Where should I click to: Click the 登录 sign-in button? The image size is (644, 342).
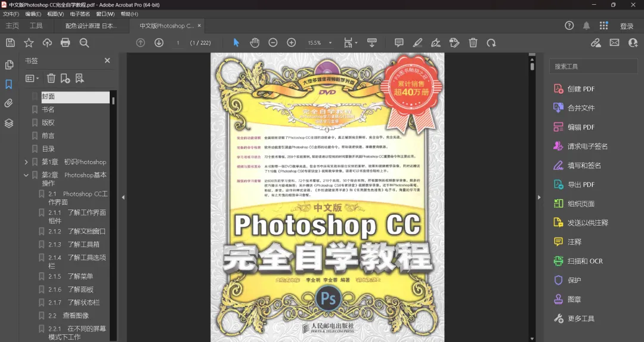[627, 26]
